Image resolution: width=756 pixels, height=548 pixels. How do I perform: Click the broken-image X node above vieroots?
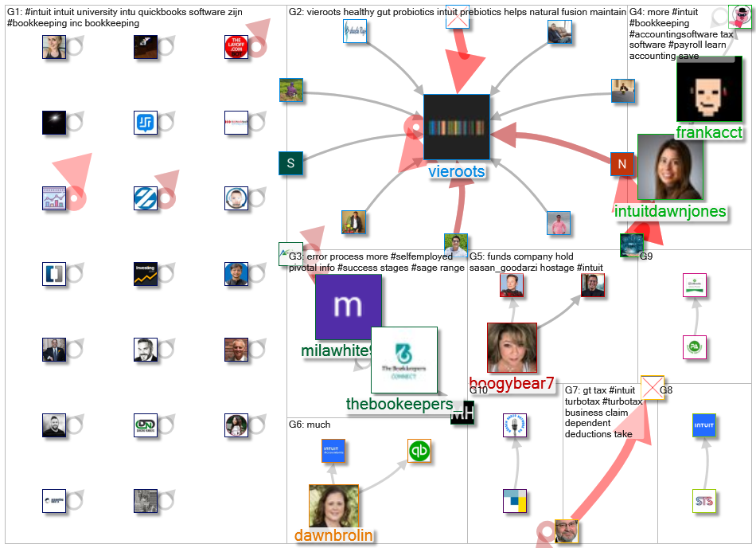pos(457,17)
